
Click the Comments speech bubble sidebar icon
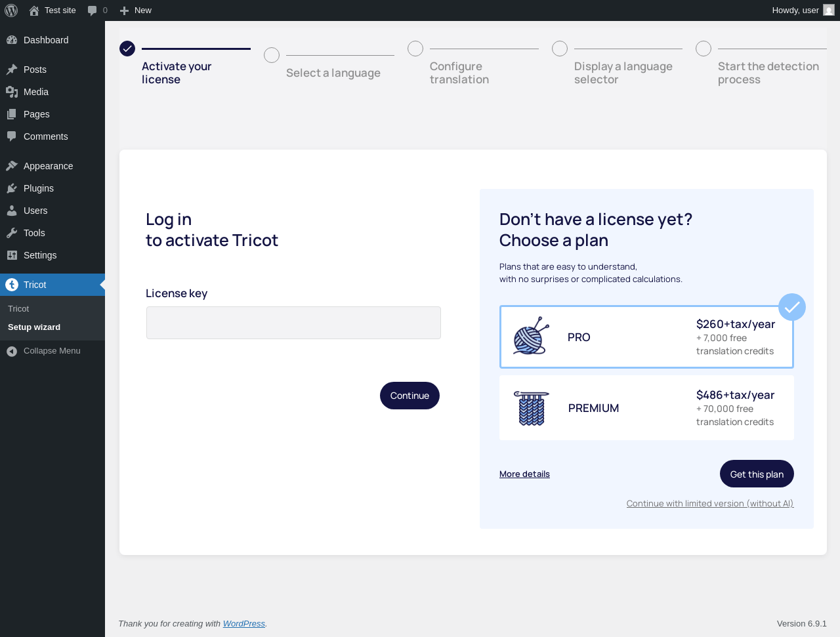click(12, 136)
